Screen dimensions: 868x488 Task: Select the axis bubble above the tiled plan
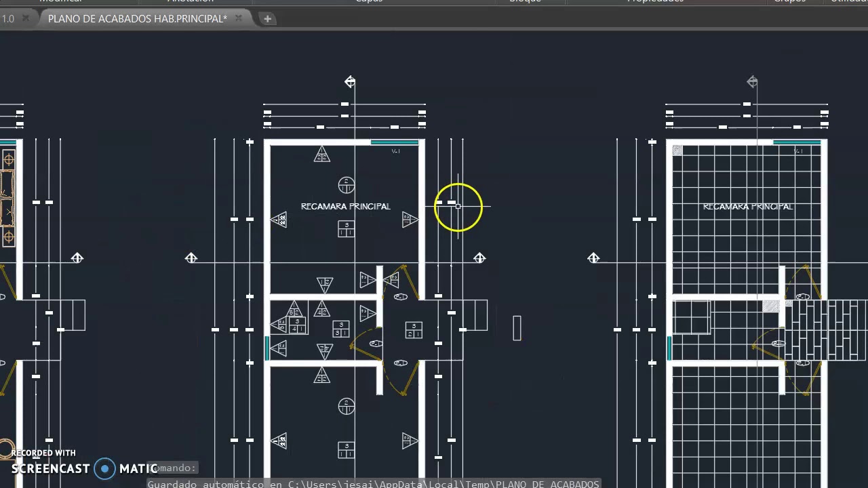(752, 82)
